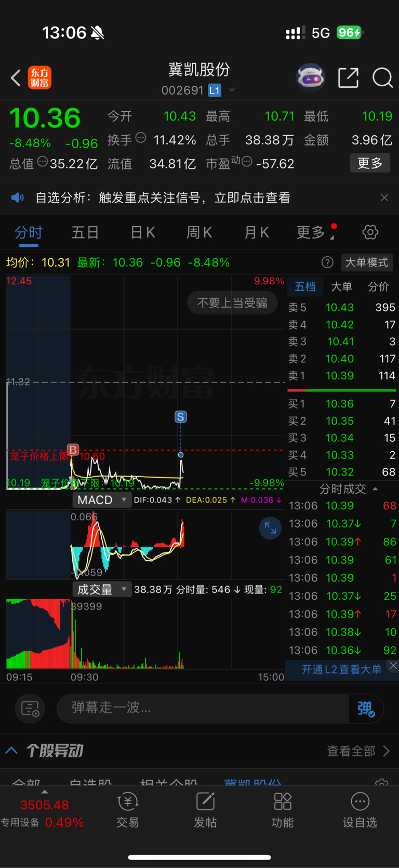Viewport: 399px width, 868px height.
Task: Tap the 市盈 info circle icon
Action: coord(247,162)
